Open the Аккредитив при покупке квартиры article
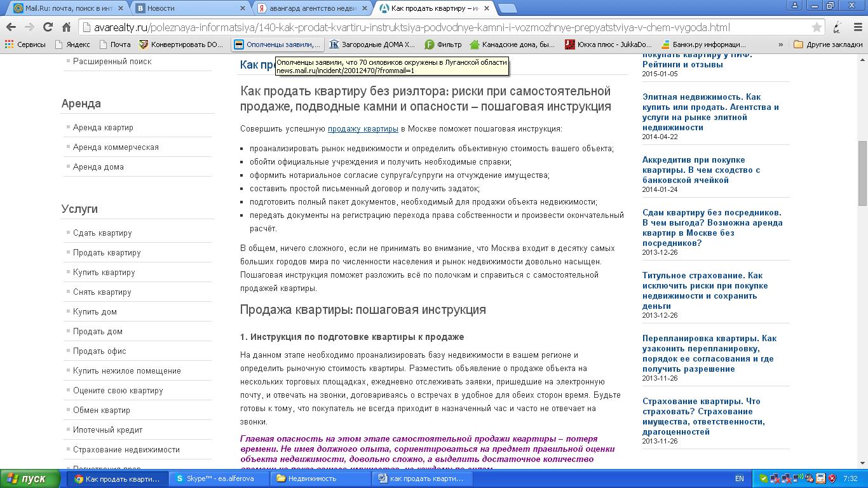 (702, 170)
